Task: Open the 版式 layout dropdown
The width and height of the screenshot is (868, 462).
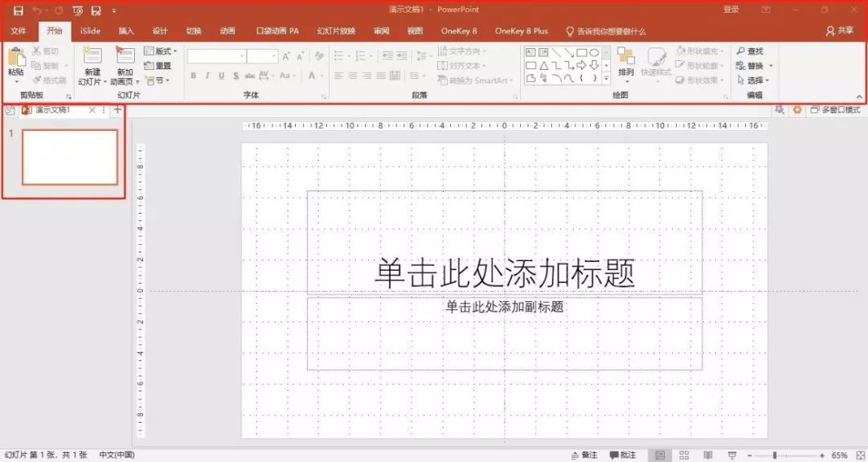Action: coord(161,51)
